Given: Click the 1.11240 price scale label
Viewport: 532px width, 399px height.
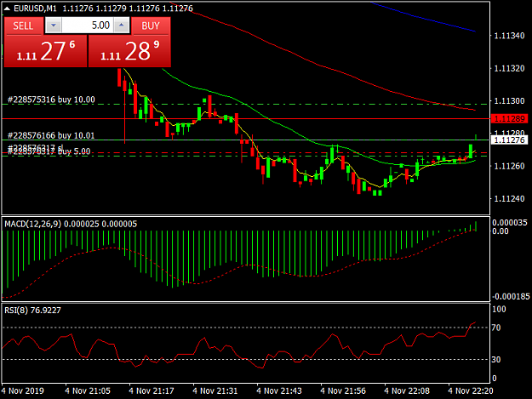Looking at the screenshot, I should [x=509, y=199].
